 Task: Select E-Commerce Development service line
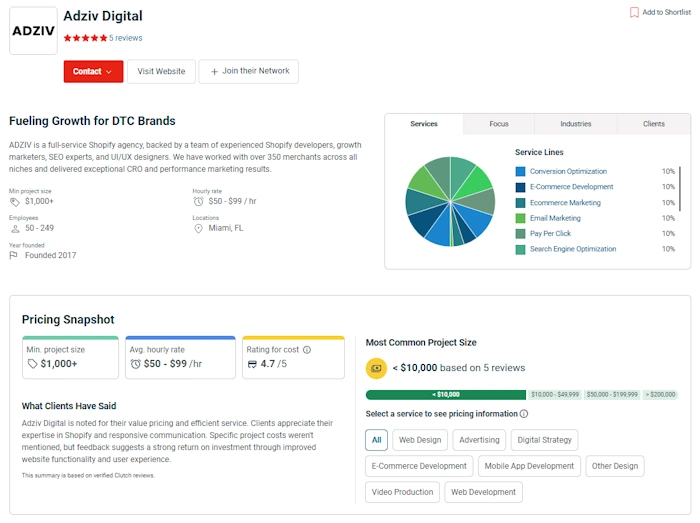pos(571,187)
